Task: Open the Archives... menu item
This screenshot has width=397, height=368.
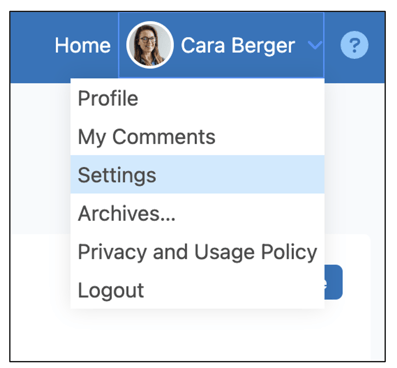Action: 197,213
